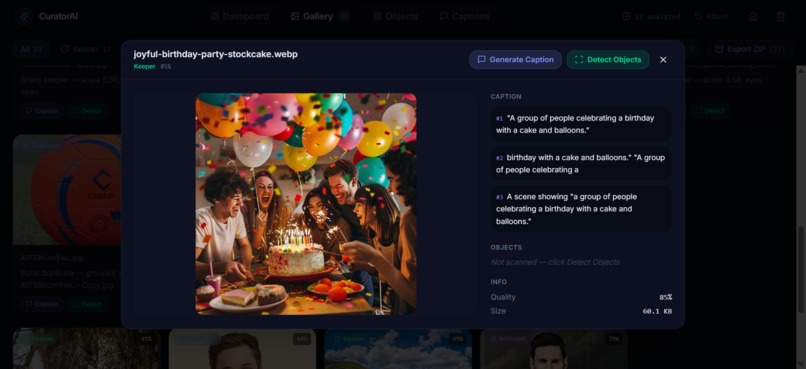Screen dimensions: 806x369
Task: Click the Detect Objects button
Action: tap(608, 60)
